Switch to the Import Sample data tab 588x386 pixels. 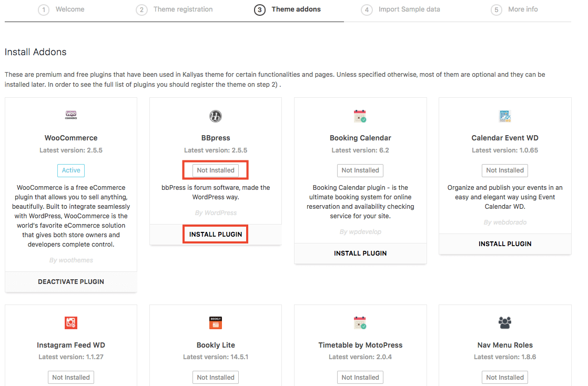[400, 10]
